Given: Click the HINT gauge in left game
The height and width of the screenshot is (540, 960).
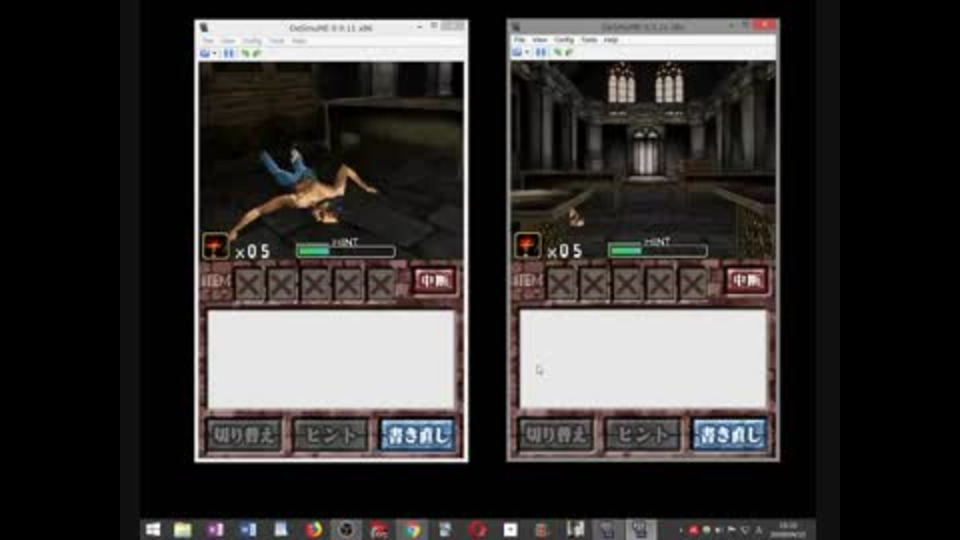Looking at the screenshot, I should coord(345,250).
